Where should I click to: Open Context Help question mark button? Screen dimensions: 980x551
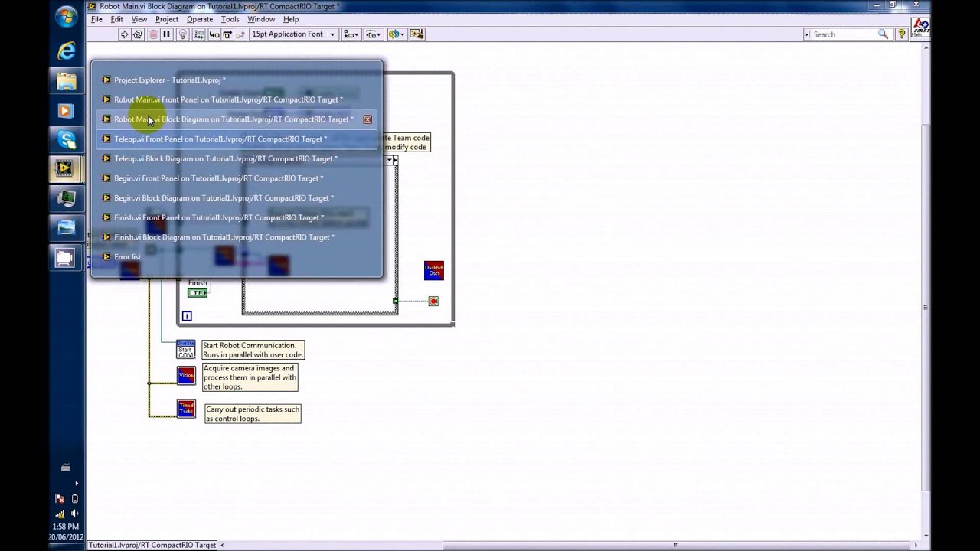[x=901, y=34]
